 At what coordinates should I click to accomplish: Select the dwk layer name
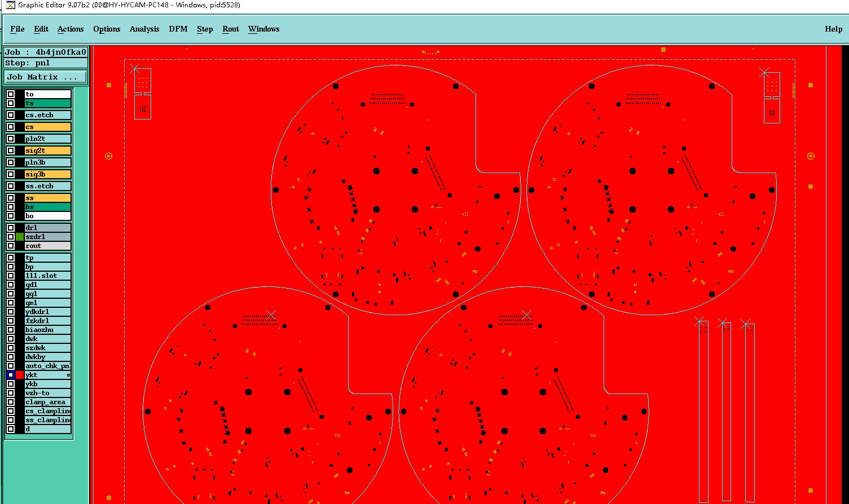pyautogui.click(x=48, y=339)
